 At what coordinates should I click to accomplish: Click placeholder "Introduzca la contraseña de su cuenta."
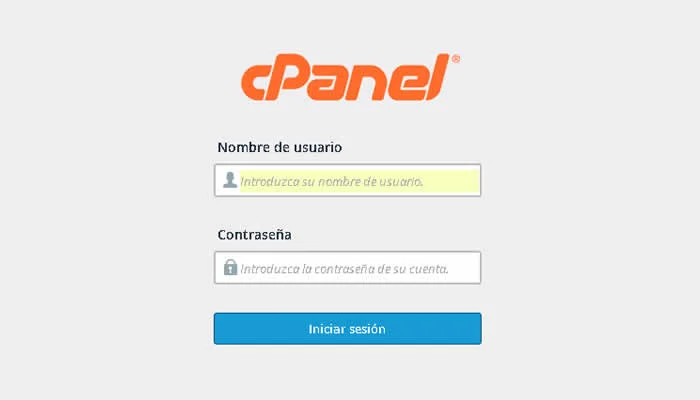(344, 269)
